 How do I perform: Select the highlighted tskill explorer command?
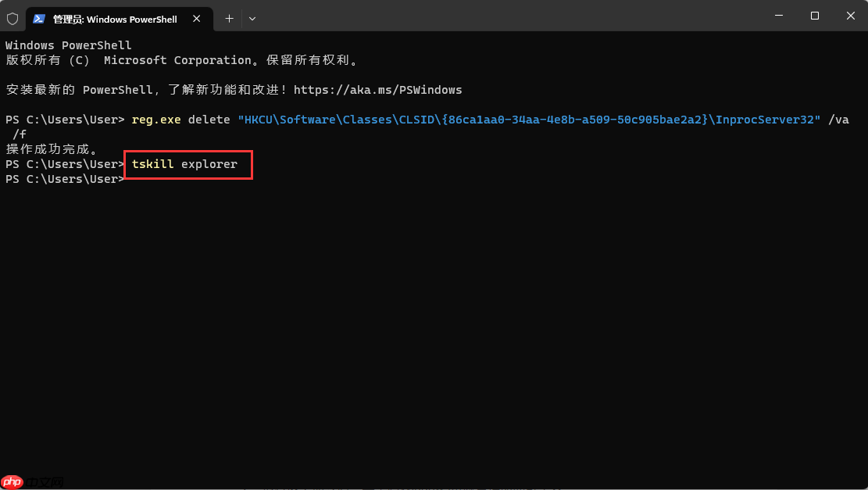coord(184,164)
